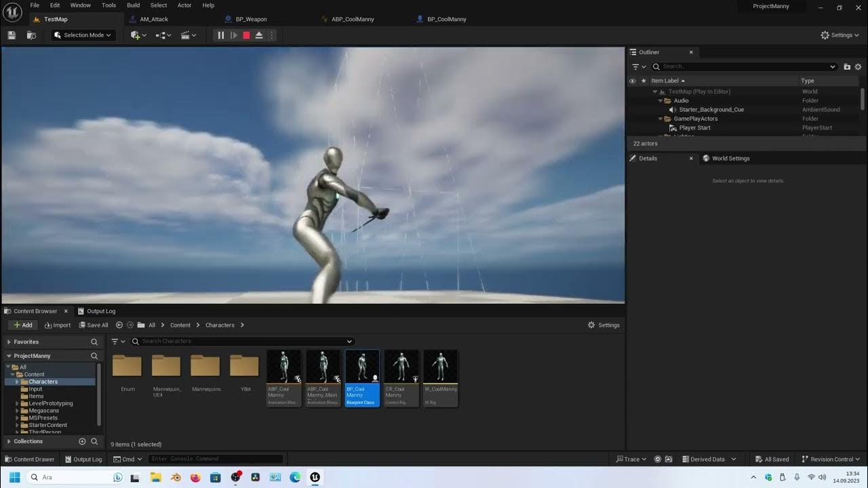
Task: Eject from the player controller
Action: tap(259, 35)
